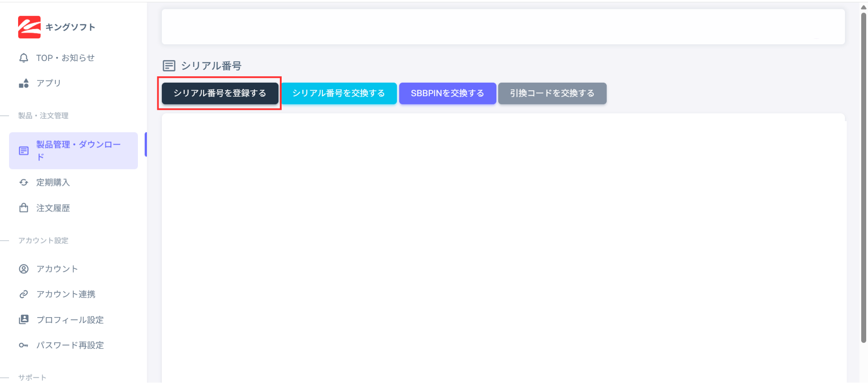Click the chain link icon beside アカウント連携
The image size is (868, 384).
(x=24, y=295)
